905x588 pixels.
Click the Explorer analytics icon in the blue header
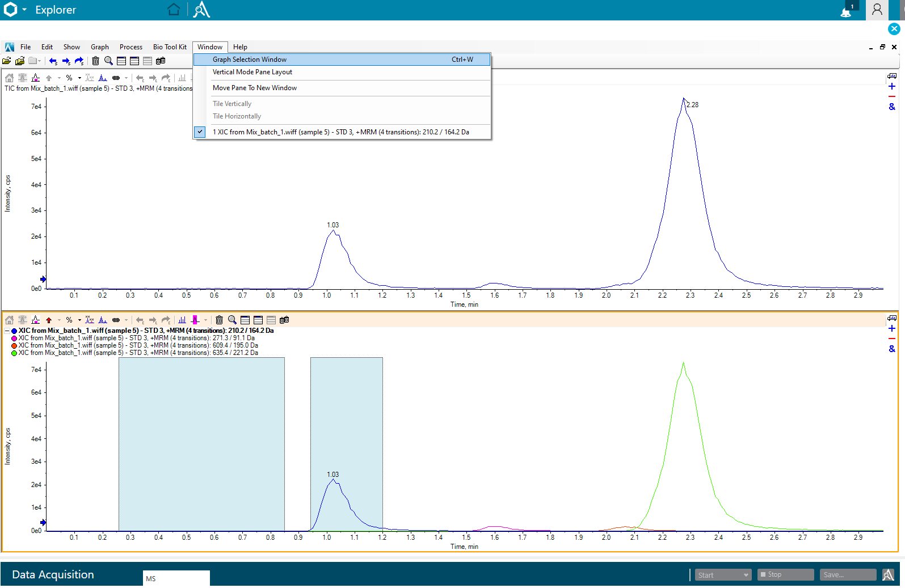201,10
